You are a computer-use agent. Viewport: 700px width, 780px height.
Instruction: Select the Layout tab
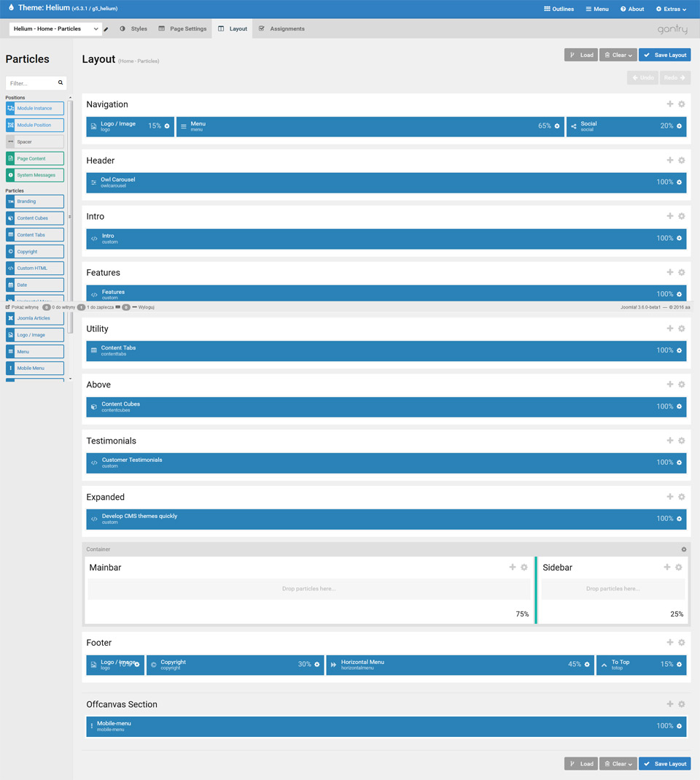pos(232,29)
